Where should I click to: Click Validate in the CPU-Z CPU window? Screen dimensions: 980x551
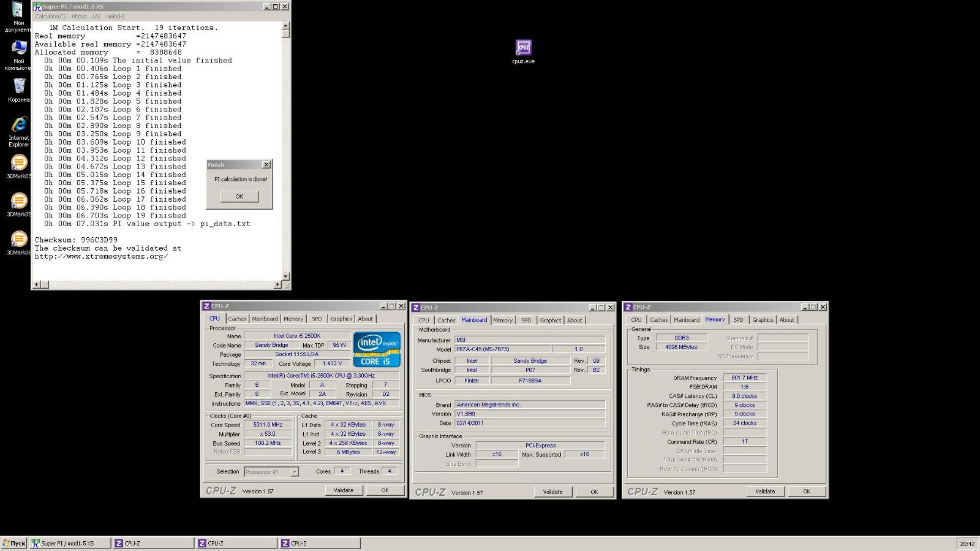(x=344, y=490)
